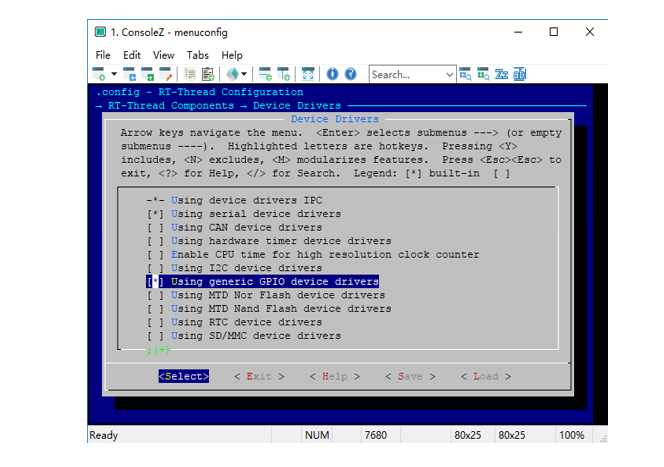Toggle Using serial device drivers checkbox
Viewport: 664px width, 467px height.
coord(155,214)
